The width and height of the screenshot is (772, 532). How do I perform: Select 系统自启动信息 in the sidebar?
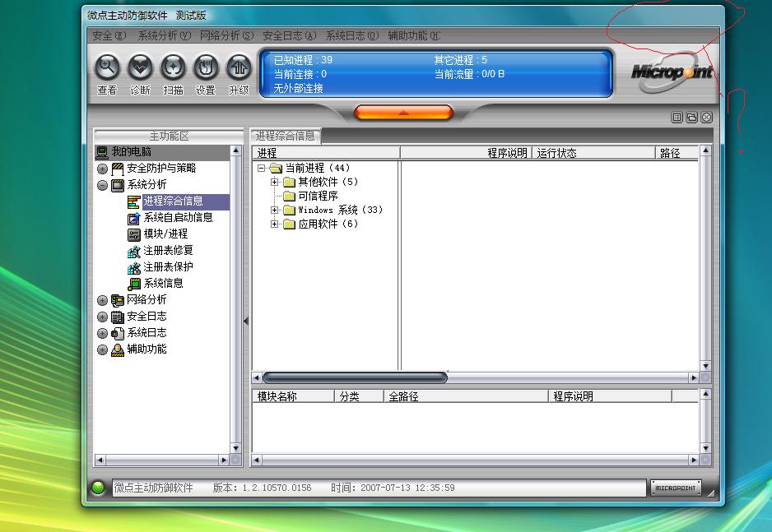click(x=178, y=218)
